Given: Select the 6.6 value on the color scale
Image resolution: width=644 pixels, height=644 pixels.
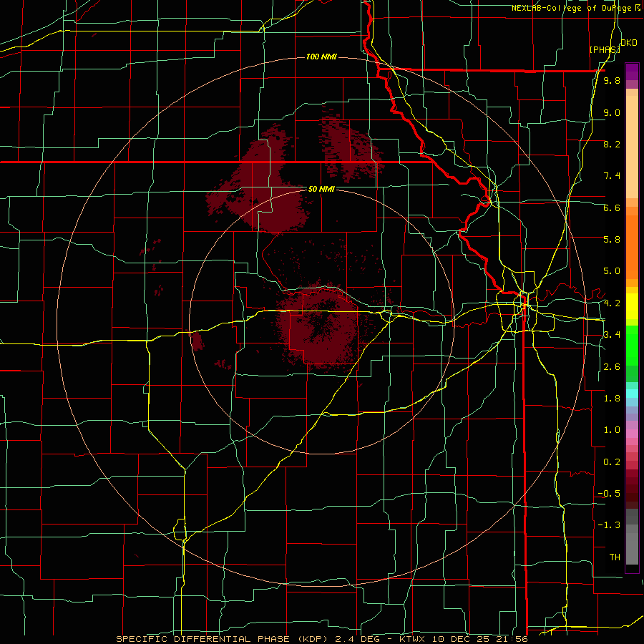Looking at the screenshot, I should point(612,208).
